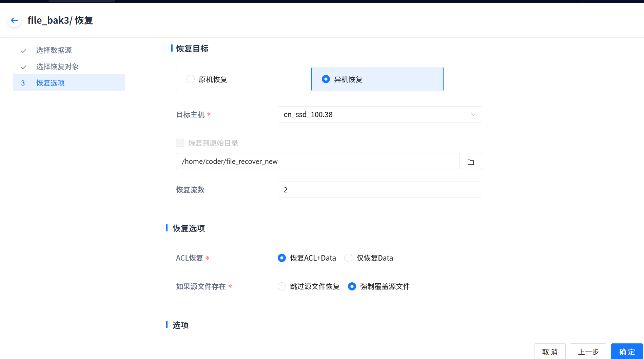This screenshot has width=644, height=359.
Task: Click the back arrow next to file_bak3
Action: [14, 20]
